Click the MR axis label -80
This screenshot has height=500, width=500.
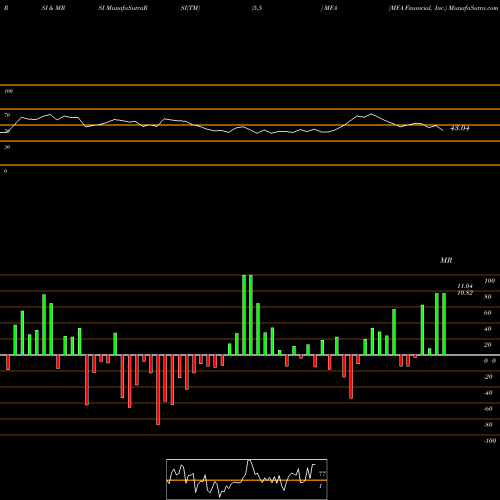(488, 425)
